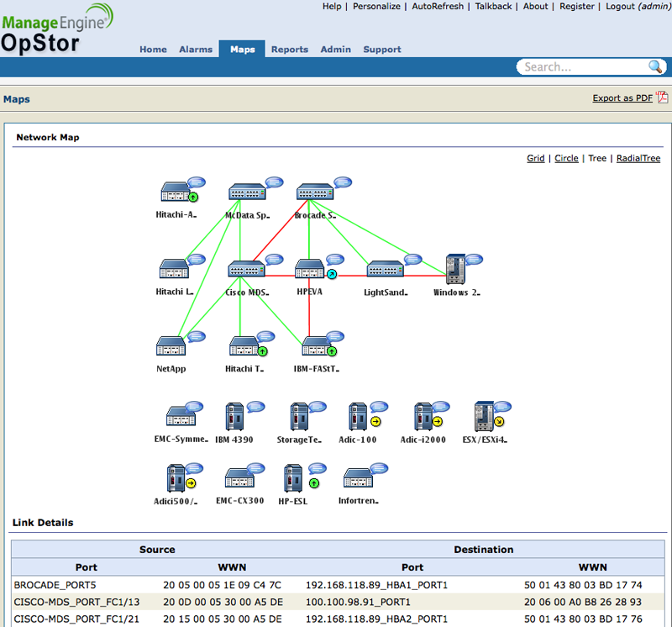Click the cyan status badge on HPEVA
This screenshot has width=672, height=627.
pyautogui.click(x=332, y=274)
